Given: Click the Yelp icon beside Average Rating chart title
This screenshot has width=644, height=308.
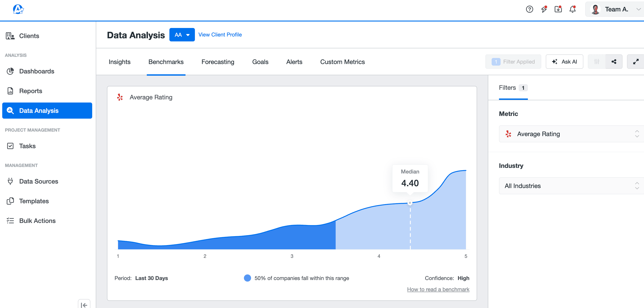Looking at the screenshot, I should tap(120, 97).
